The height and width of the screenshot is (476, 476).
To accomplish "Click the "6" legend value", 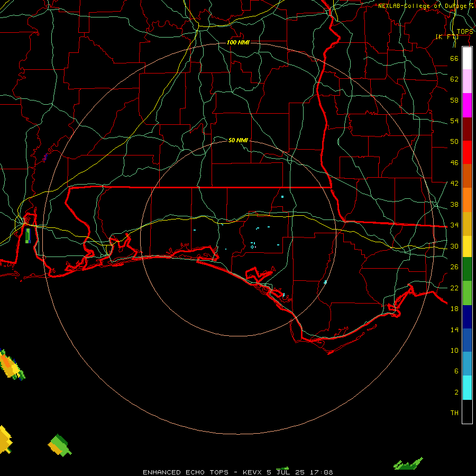I will pos(456,371).
